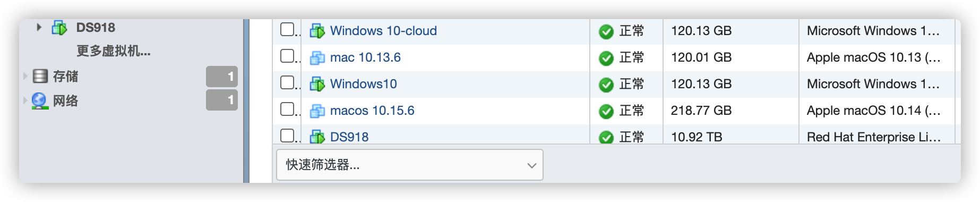
Task: Open the Windows10 VM name link
Action: pyautogui.click(x=364, y=84)
